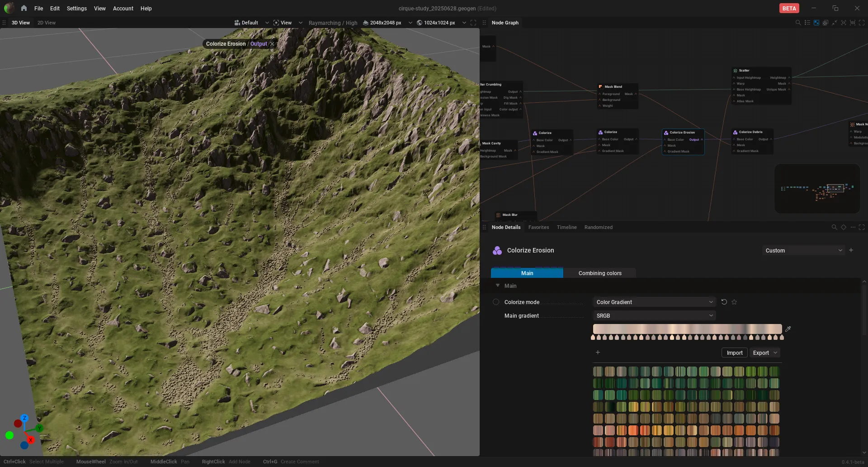Add a new preset with plus icon
This screenshot has width=868, height=467.
(x=851, y=250)
